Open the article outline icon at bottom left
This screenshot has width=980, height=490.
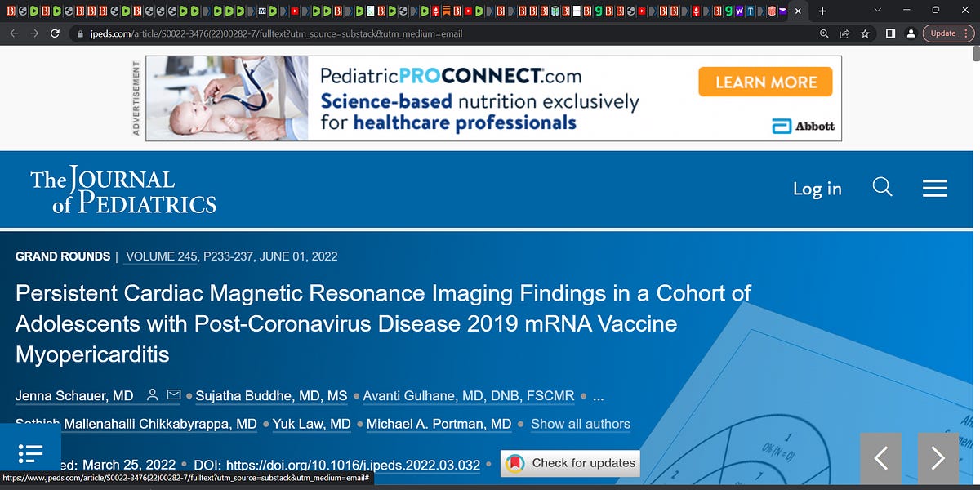[31, 455]
